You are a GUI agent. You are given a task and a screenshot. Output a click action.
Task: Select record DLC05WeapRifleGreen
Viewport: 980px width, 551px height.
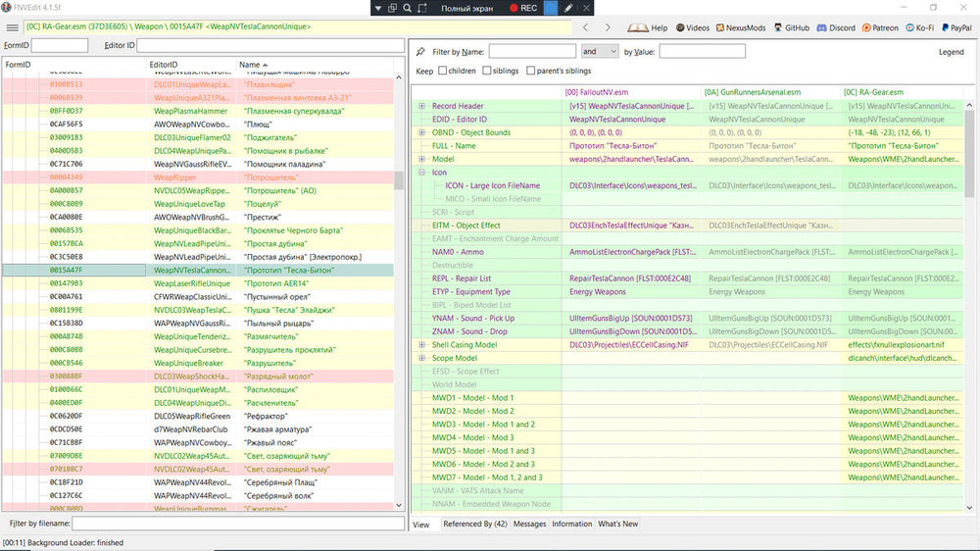[x=198, y=417]
